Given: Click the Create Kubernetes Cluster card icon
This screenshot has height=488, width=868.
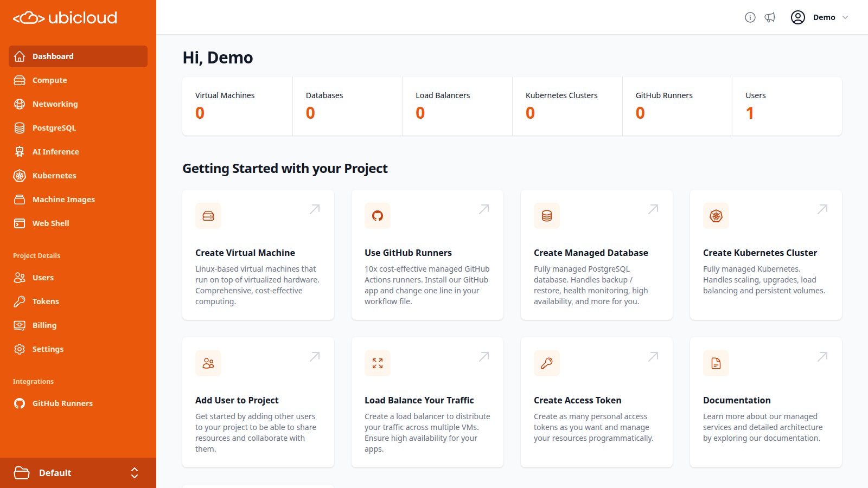Looking at the screenshot, I should (x=716, y=216).
